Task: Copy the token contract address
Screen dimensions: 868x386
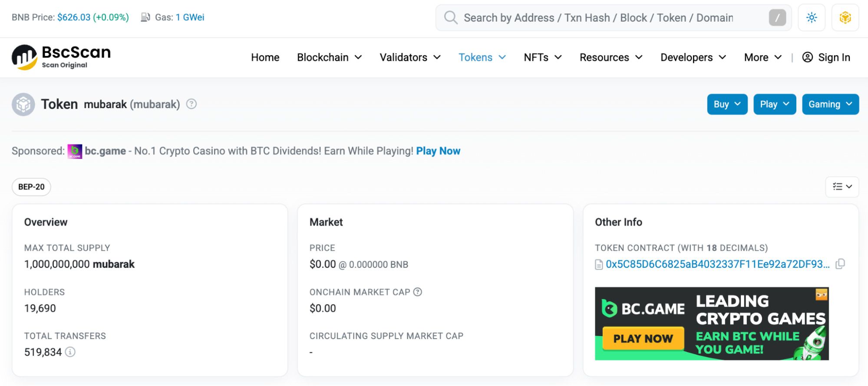Action: (x=840, y=264)
